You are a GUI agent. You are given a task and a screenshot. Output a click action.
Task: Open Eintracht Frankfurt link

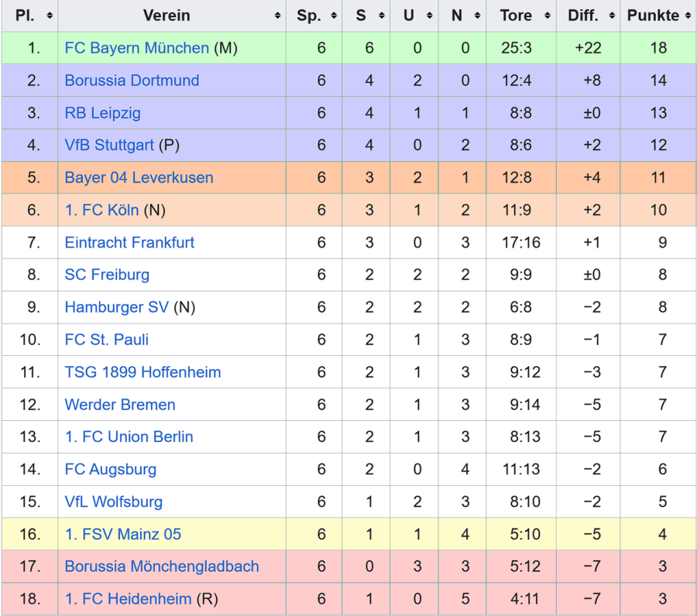[x=129, y=243]
